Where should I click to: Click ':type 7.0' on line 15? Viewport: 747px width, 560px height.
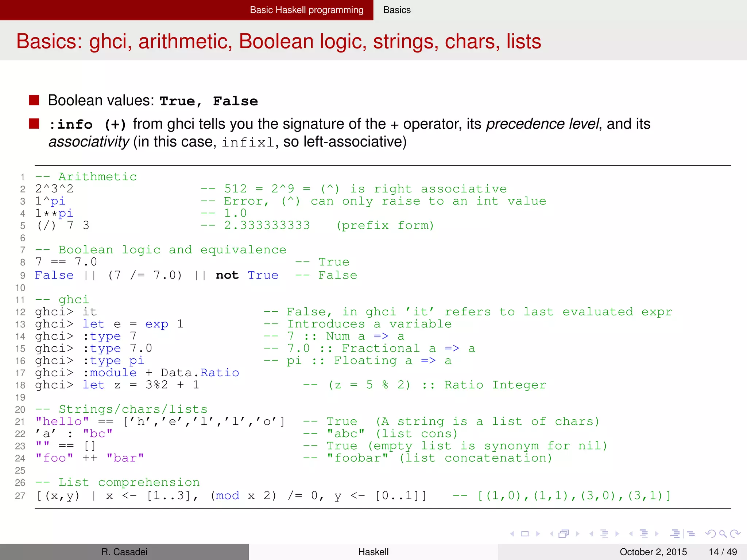[x=117, y=349]
